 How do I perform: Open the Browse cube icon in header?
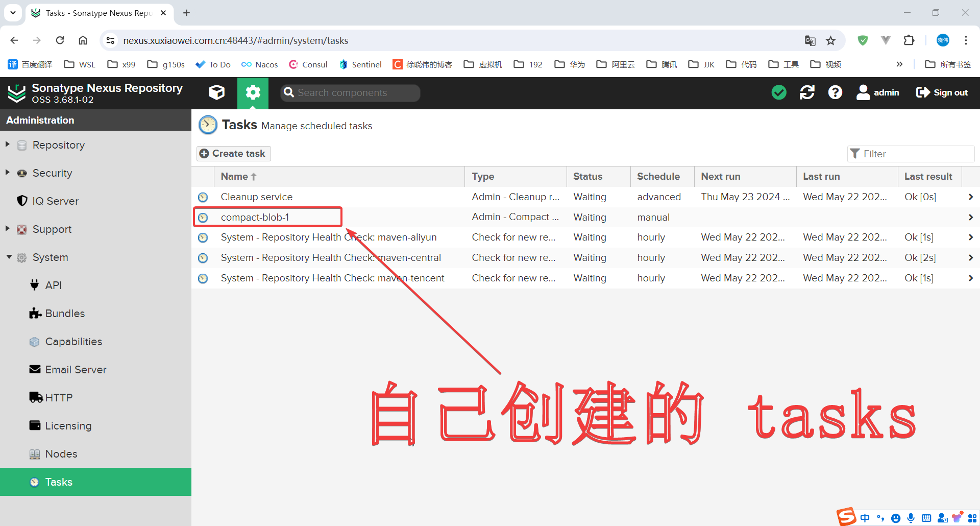coord(216,92)
